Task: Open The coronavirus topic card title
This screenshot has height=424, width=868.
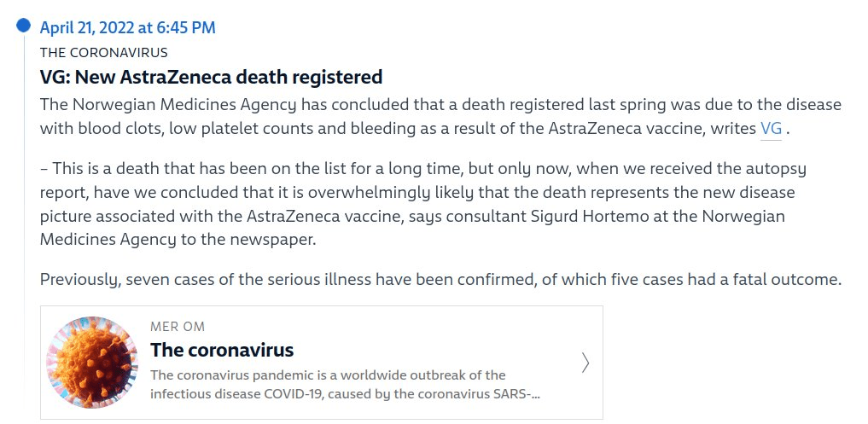Action: (222, 350)
